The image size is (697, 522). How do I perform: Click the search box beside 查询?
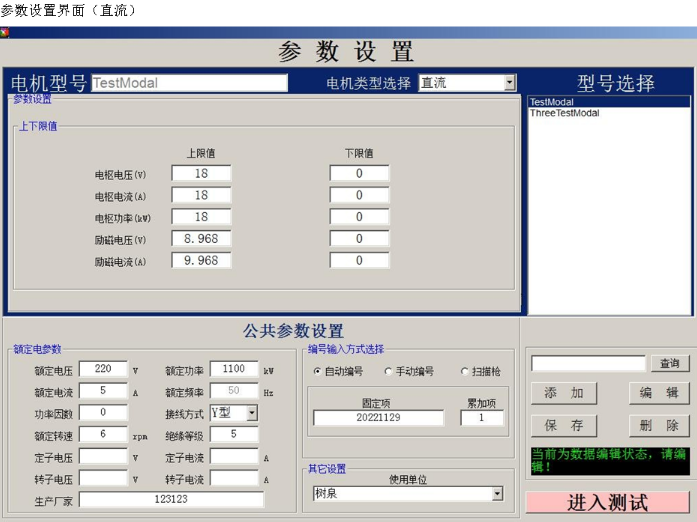(x=588, y=363)
